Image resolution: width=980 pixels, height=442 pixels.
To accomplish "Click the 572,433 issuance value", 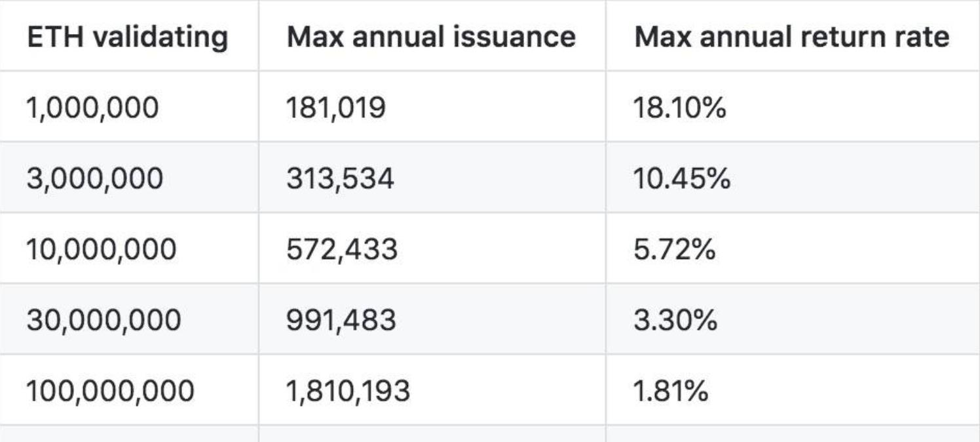I will 341,250.
